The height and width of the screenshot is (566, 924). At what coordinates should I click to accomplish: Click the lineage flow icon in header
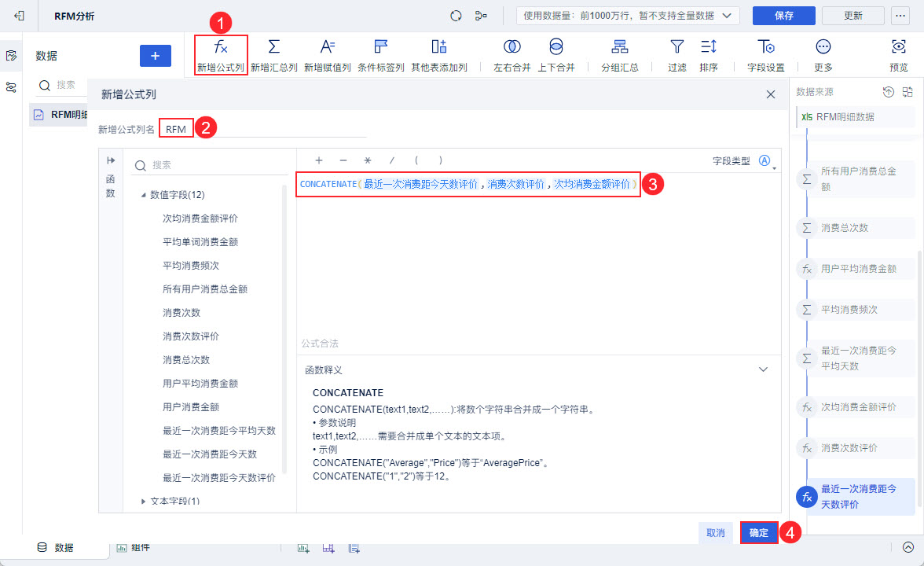(x=481, y=16)
